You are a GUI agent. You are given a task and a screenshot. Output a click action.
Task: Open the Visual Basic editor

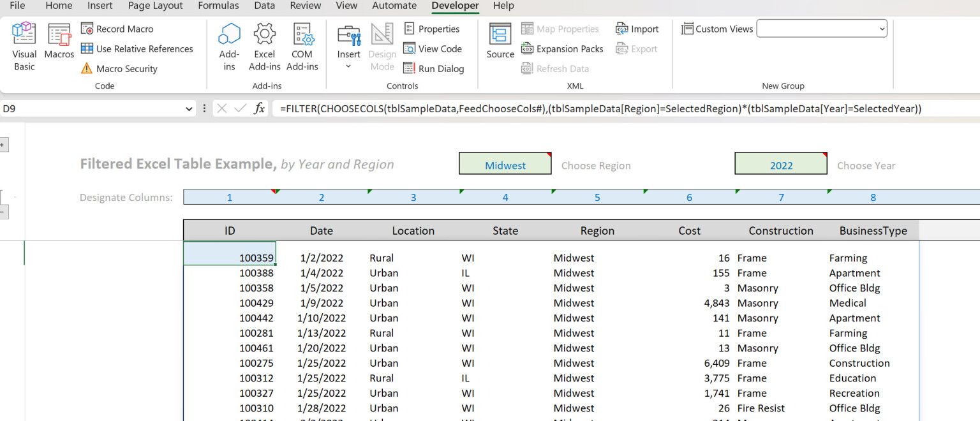24,43
